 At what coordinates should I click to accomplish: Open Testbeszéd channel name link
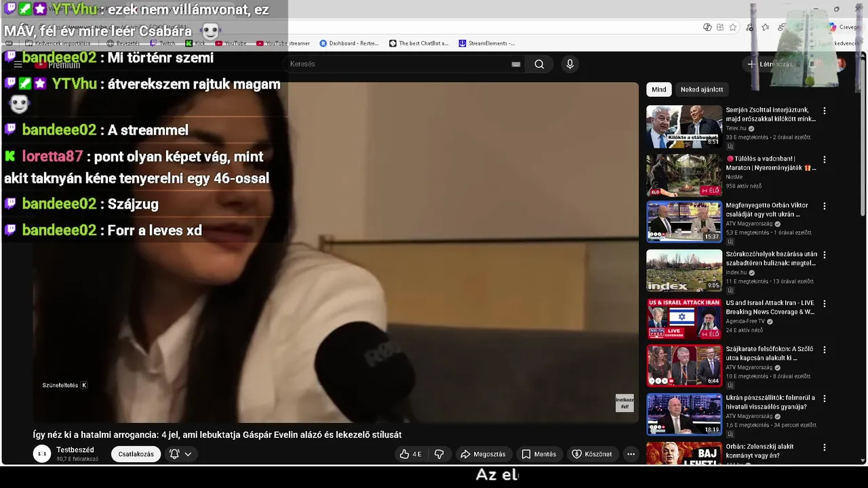(x=75, y=450)
